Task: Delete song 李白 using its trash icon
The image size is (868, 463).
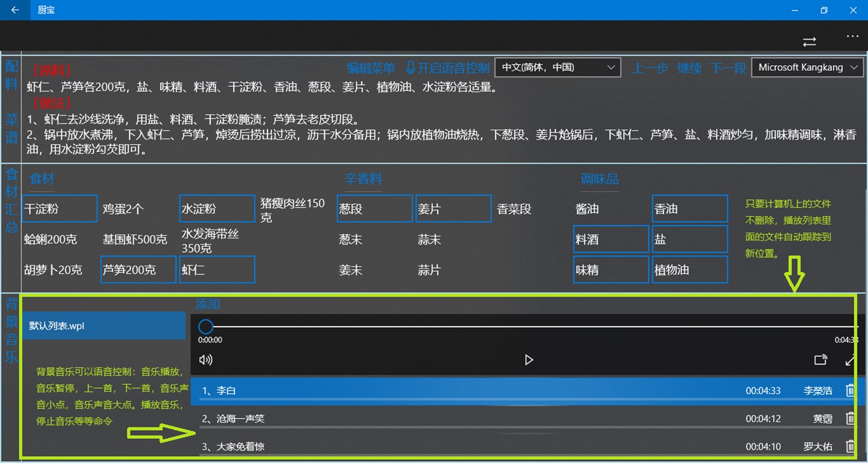Action: pos(851,390)
